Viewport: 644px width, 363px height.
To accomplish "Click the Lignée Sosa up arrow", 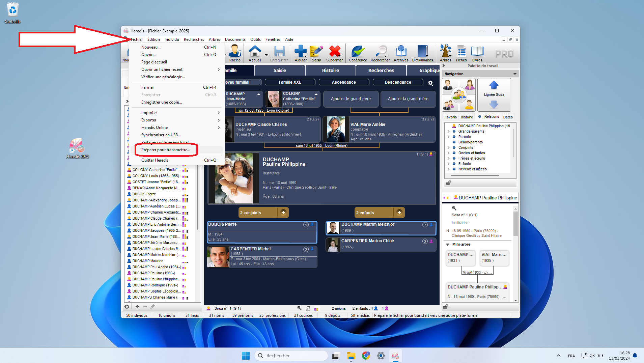I will pos(494,85).
